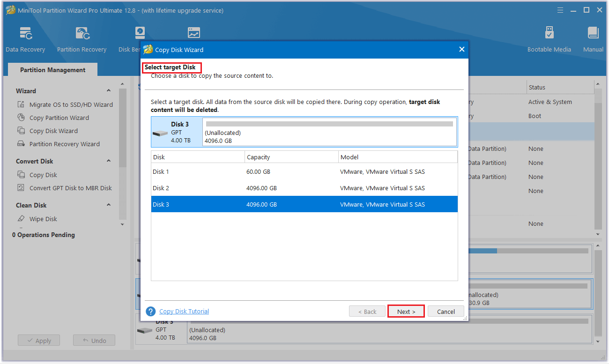
Task: Select the Disk 1 row in the target list
Action: (x=304, y=171)
